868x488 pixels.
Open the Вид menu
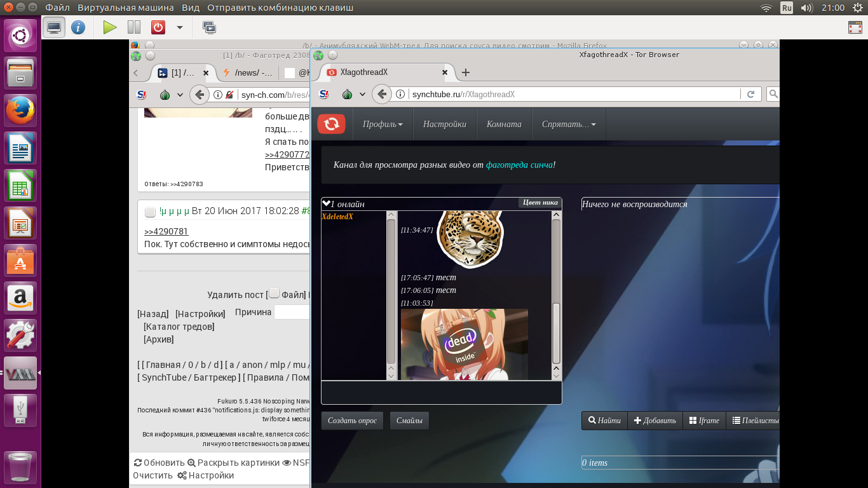[x=190, y=8]
